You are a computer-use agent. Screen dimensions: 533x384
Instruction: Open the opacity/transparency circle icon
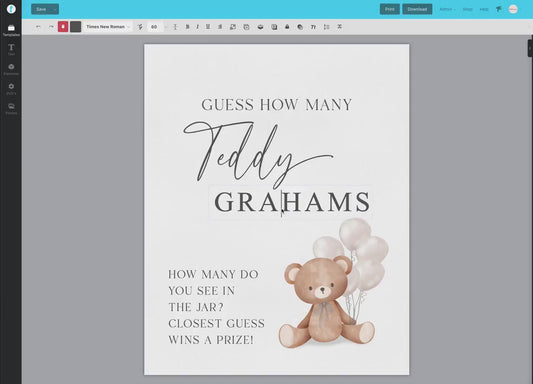[300, 27]
